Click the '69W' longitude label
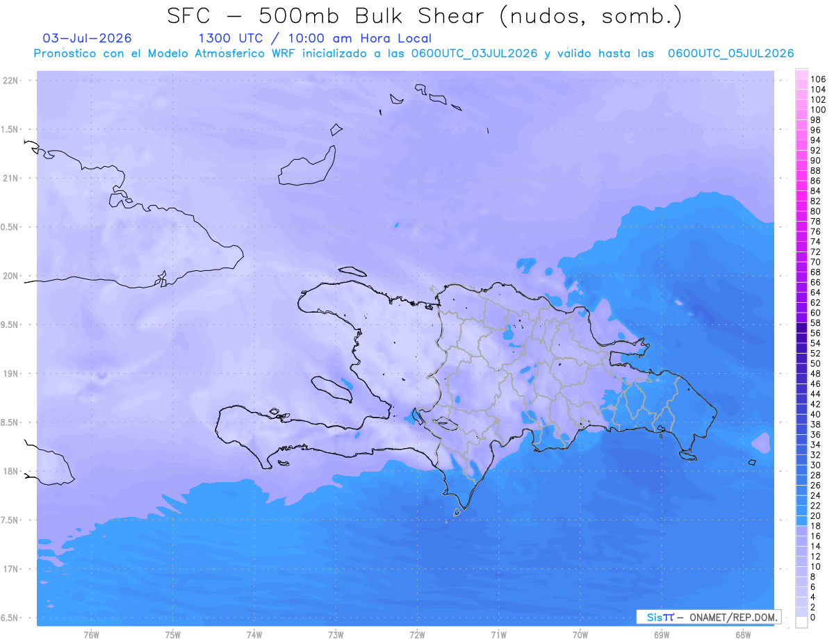Screen dimensions: 834x644 click(662, 634)
